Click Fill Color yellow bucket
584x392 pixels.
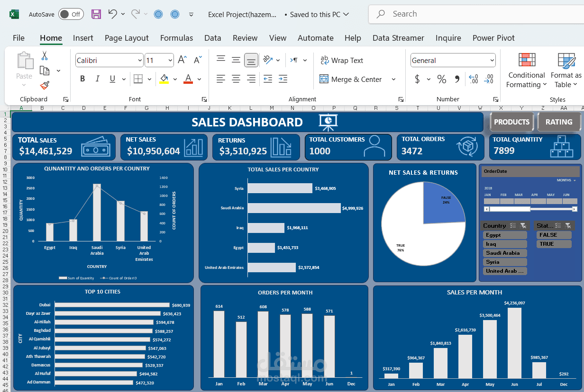(164, 79)
